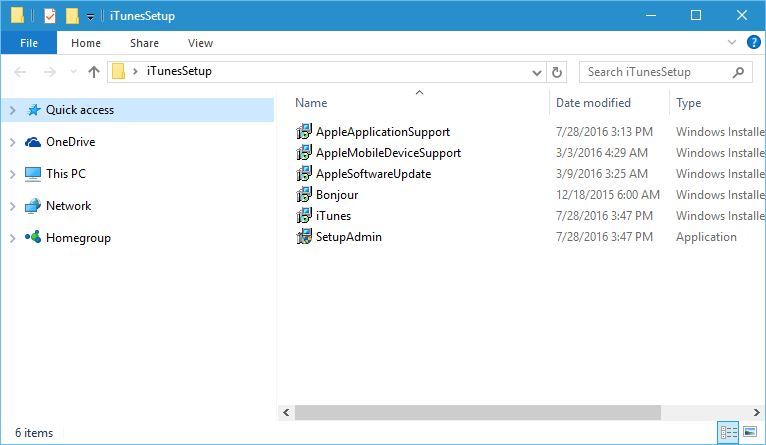Click the iTunes installer icon

(x=304, y=215)
